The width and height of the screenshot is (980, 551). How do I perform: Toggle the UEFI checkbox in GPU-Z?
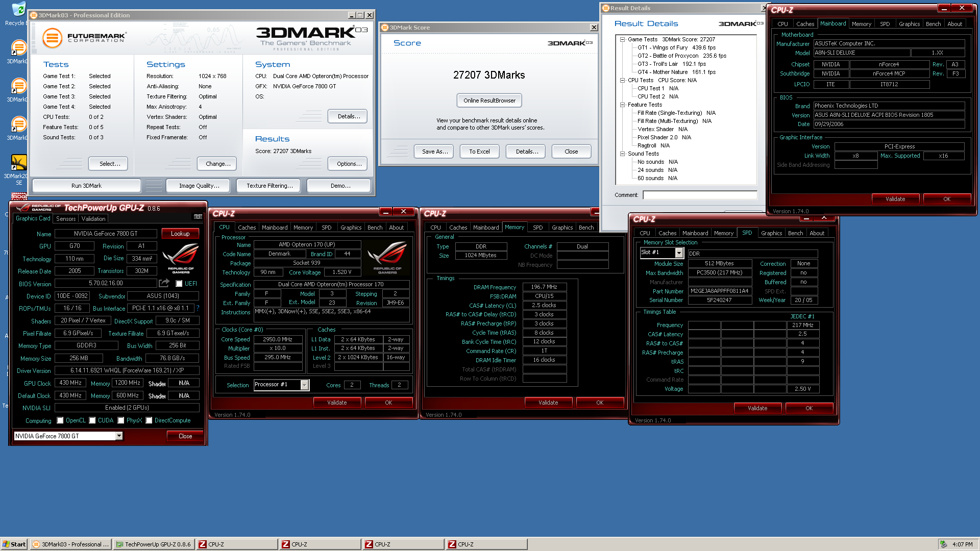coord(179,284)
